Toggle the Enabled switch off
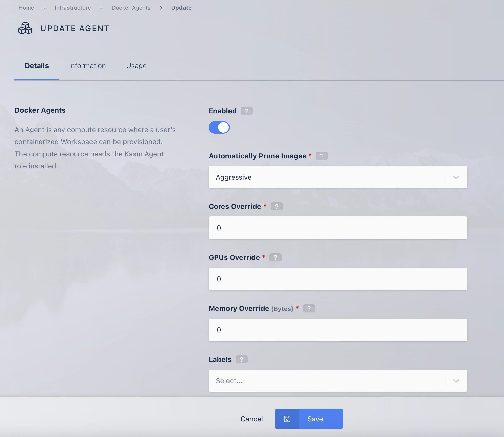 click(x=219, y=127)
